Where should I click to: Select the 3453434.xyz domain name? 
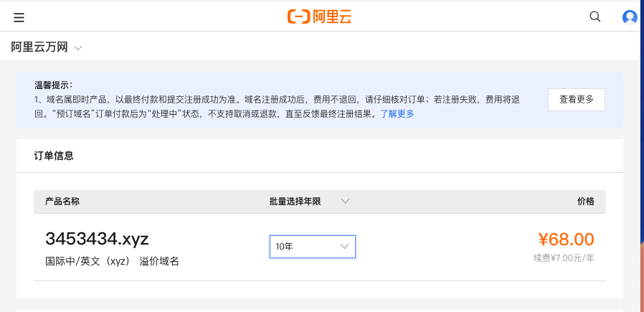(x=97, y=239)
